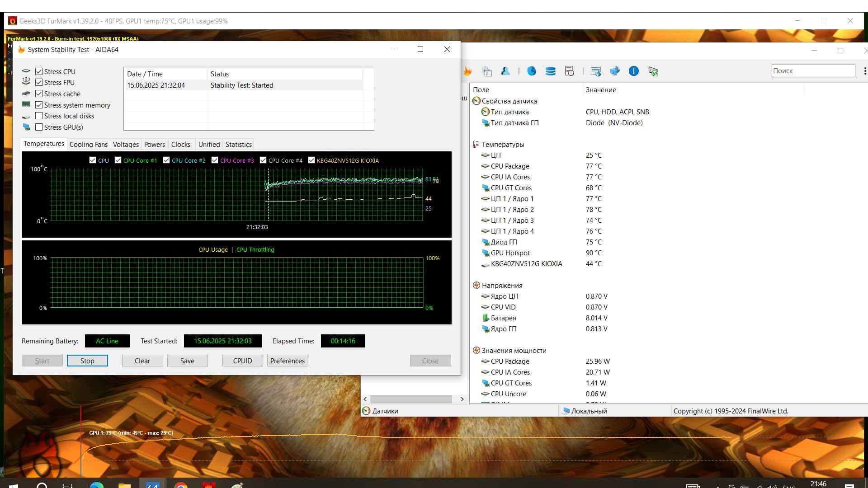Click the Батарея battery icon

coord(486,318)
